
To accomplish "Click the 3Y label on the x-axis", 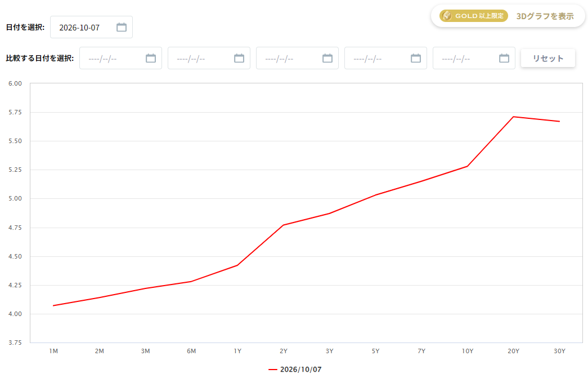I will (x=330, y=351).
